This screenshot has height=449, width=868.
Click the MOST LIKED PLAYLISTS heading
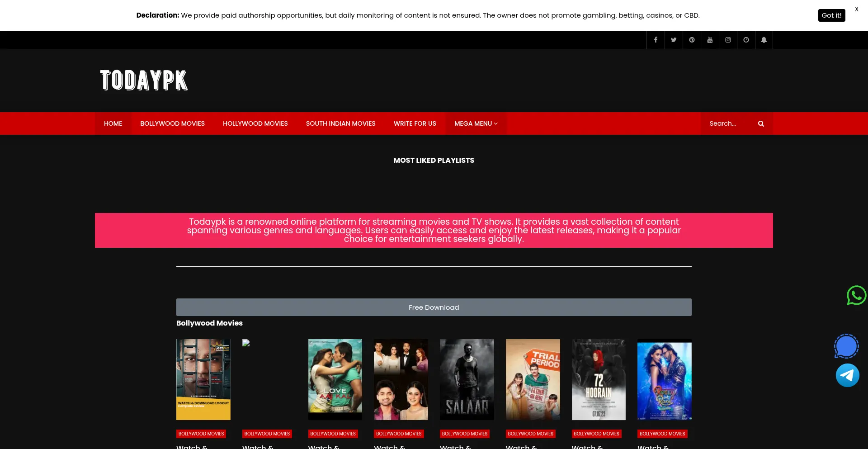pos(434,160)
